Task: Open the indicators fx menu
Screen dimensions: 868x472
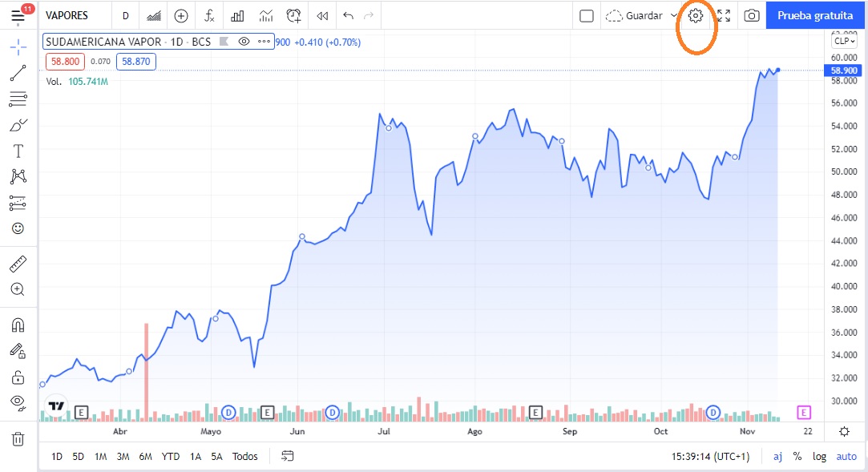Action: [x=209, y=15]
